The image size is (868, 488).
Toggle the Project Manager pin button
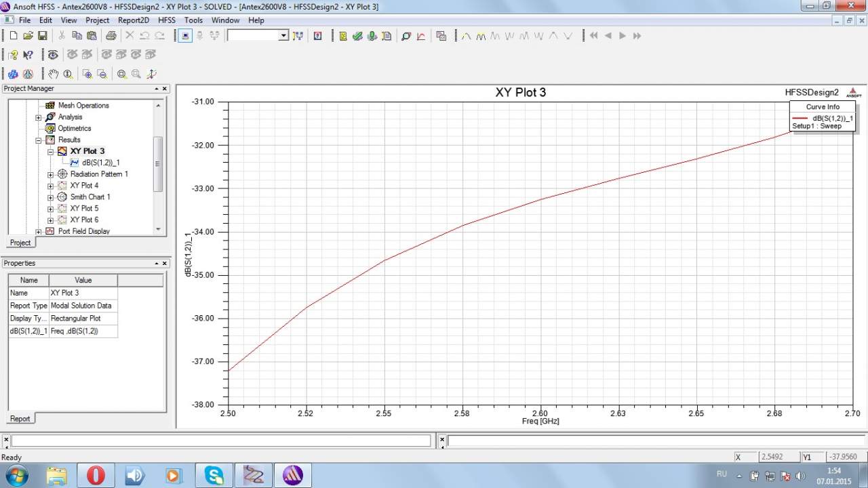click(x=155, y=89)
